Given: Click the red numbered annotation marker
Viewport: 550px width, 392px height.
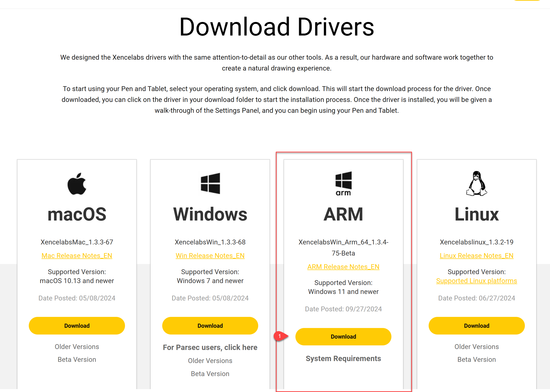Looking at the screenshot, I should click(x=280, y=336).
